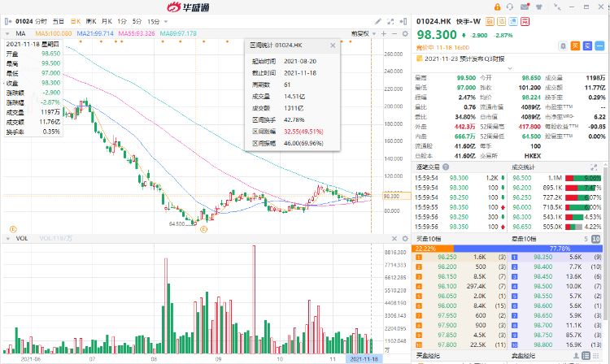Viewport: 610px width, 364px height.
Task: Close the 区间统计 popup
Action: point(333,45)
